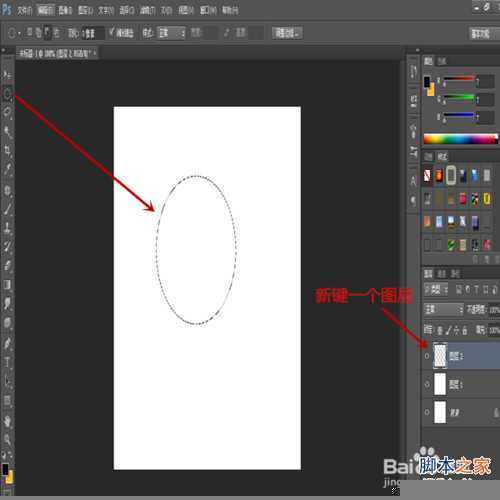This screenshot has height=500, width=500.
Task: Hide the Background (背景) layer
Action: 427,412
